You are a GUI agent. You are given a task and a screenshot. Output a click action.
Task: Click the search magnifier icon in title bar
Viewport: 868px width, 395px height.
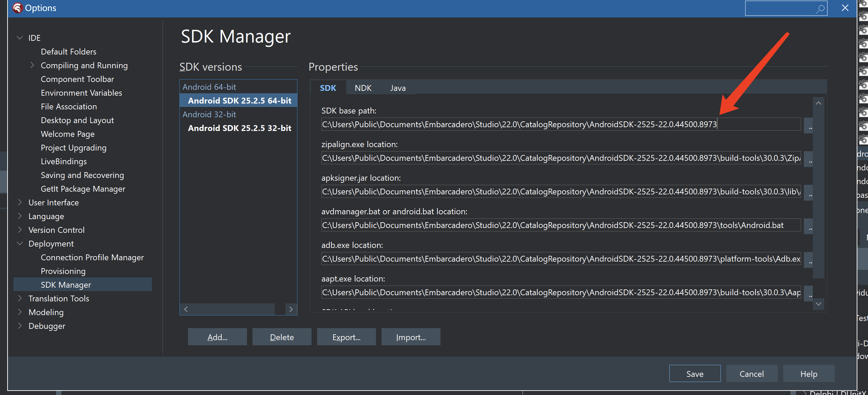pos(820,9)
